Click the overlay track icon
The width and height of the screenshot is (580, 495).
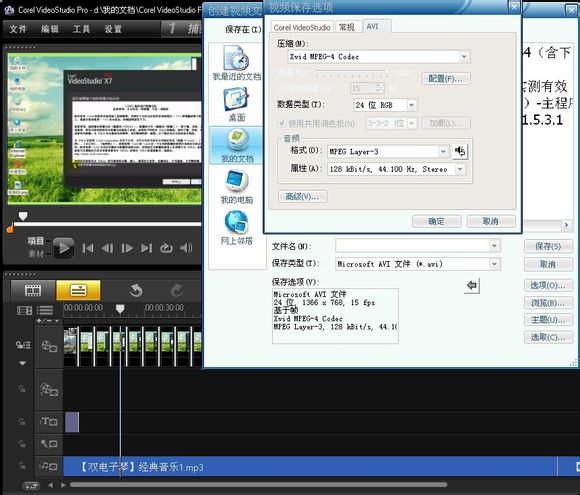[x=49, y=390]
